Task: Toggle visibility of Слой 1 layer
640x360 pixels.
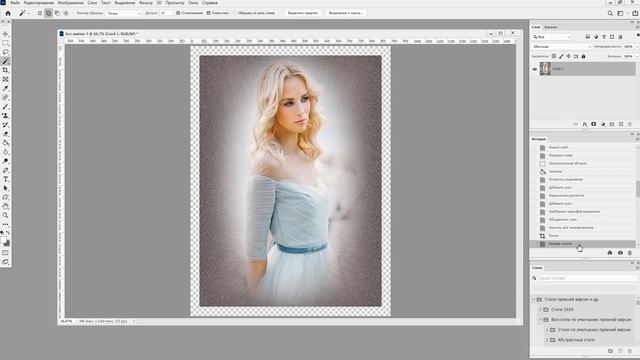Action: pos(535,69)
